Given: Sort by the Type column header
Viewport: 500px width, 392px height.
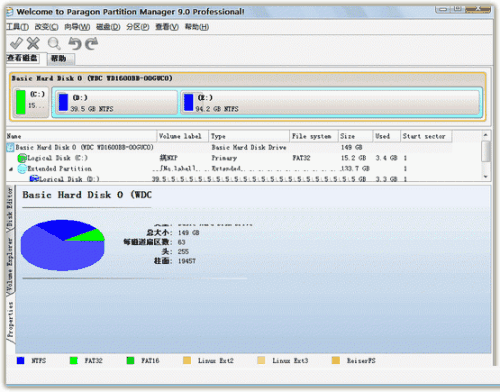Looking at the screenshot, I should [x=249, y=136].
